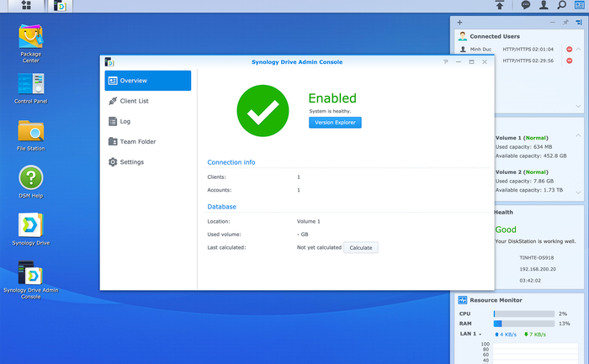This screenshot has height=364, width=589.
Task: Click the 'Volume 1 (Normal)' storage entry
Action: pyautogui.click(x=522, y=138)
